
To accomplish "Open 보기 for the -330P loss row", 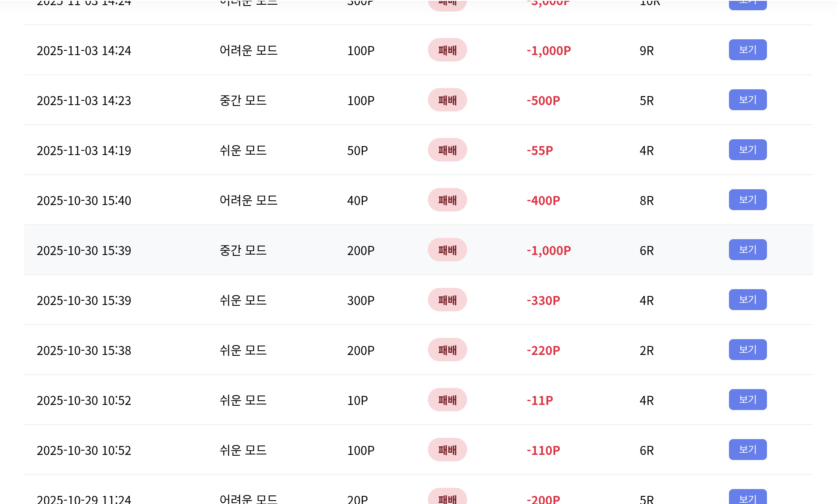I will (x=747, y=300).
